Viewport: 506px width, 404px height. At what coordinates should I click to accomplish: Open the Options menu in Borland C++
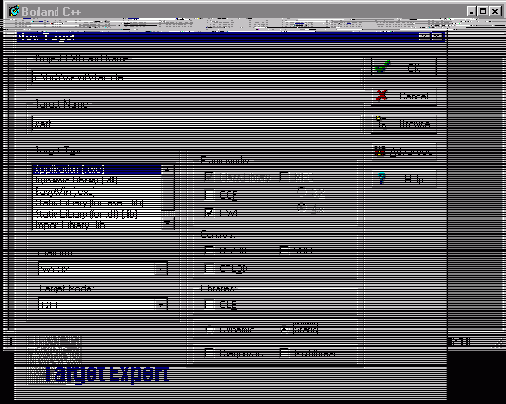[x=343, y=24]
